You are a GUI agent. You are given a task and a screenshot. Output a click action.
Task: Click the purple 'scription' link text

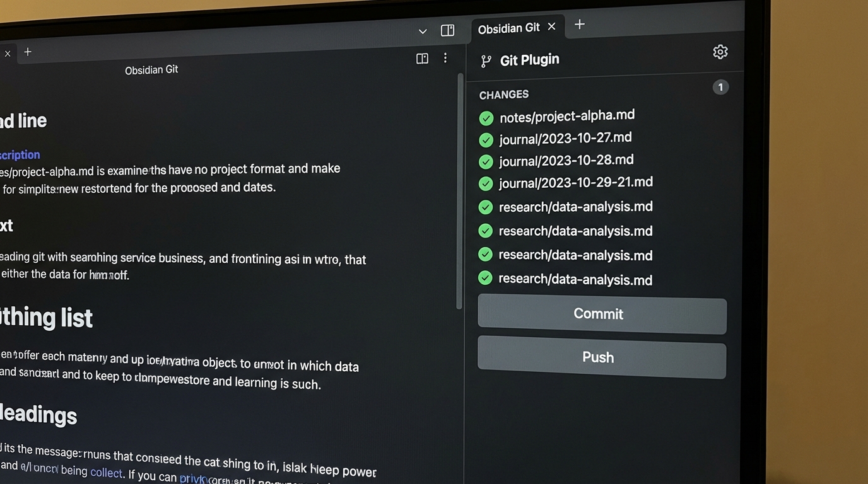20,155
